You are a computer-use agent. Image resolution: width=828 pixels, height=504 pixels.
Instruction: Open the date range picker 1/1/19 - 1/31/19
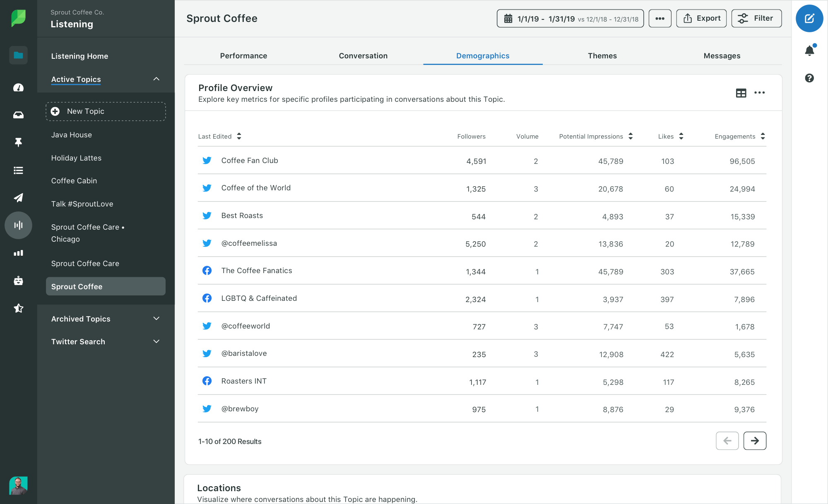(570, 18)
